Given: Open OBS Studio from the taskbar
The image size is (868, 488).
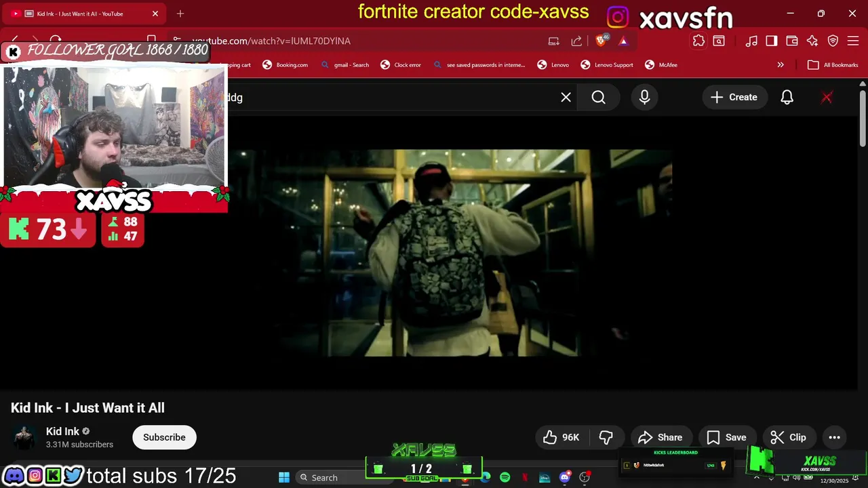Looking at the screenshot, I should point(584,478).
